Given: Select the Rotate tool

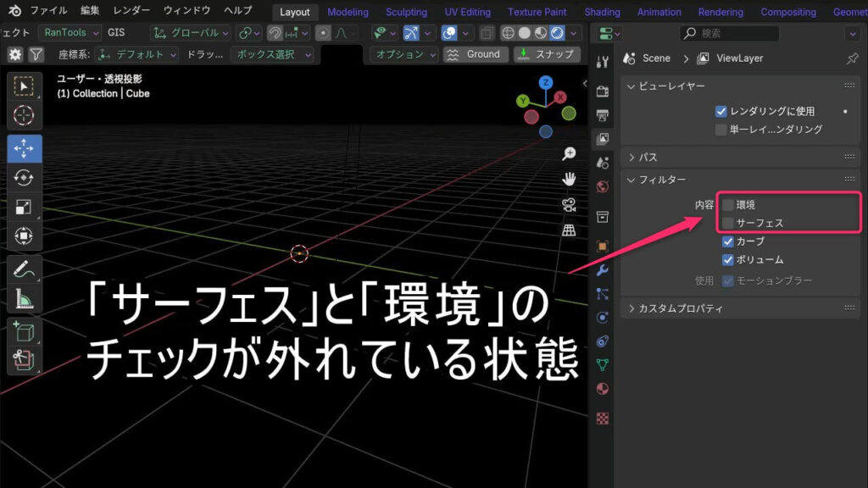Looking at the screenshot, I should pos(24,178).
